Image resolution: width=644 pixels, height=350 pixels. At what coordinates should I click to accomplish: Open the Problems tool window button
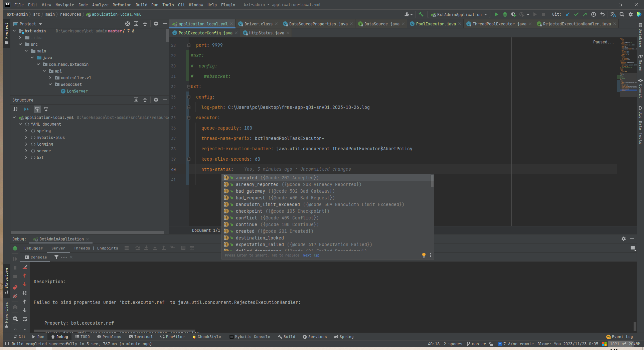pyautogui.click(x=109, y=337)
